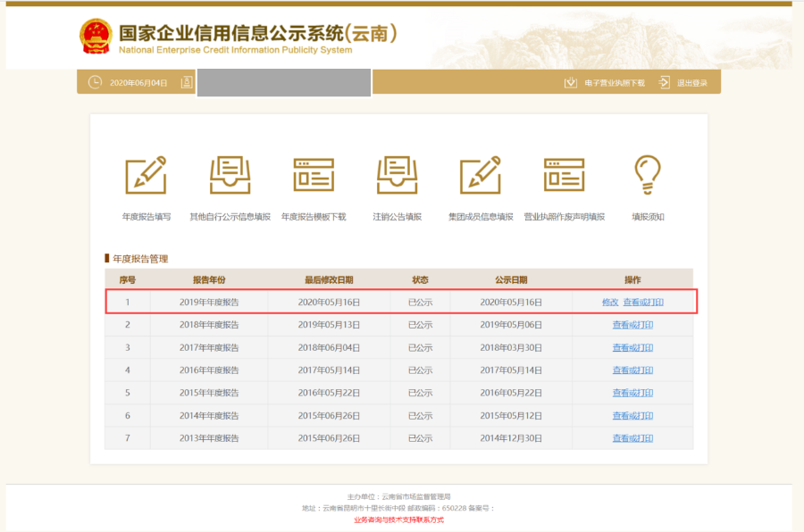Click the 退出登录 exit arrow icon
Viewport: 804px width, 532px height.
click(x=664, y=82)
